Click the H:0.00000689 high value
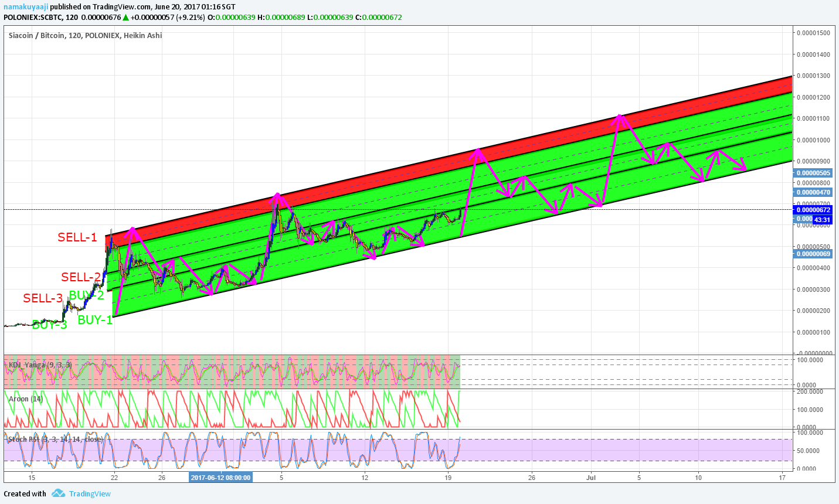This screenshot has height=504, width=839. [x=281, y=17]
